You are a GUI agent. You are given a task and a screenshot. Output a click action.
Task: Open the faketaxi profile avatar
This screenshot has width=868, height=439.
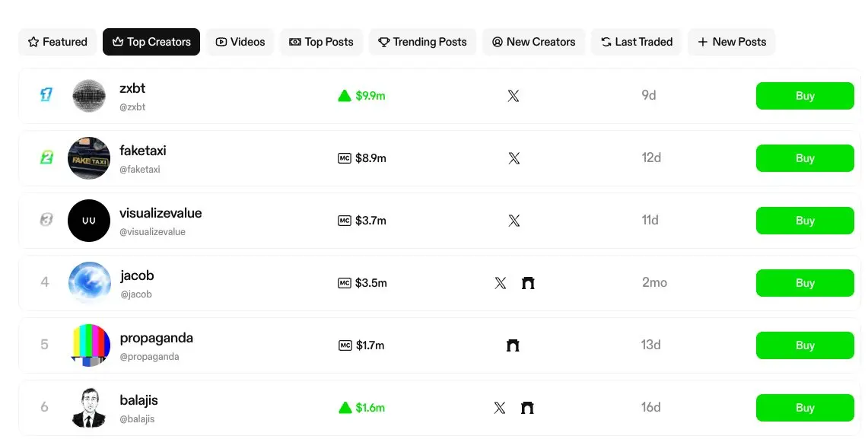pos(89,158)
